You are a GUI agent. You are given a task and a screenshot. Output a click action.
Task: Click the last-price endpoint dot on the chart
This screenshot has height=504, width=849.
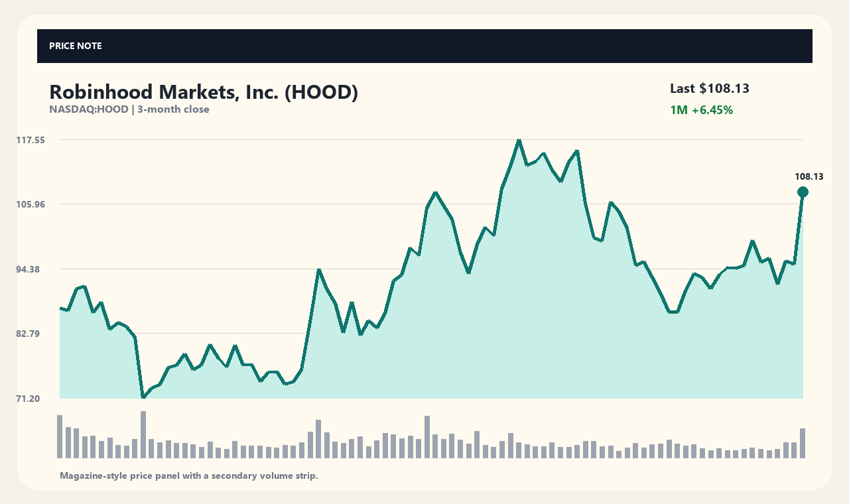[803, 192]
